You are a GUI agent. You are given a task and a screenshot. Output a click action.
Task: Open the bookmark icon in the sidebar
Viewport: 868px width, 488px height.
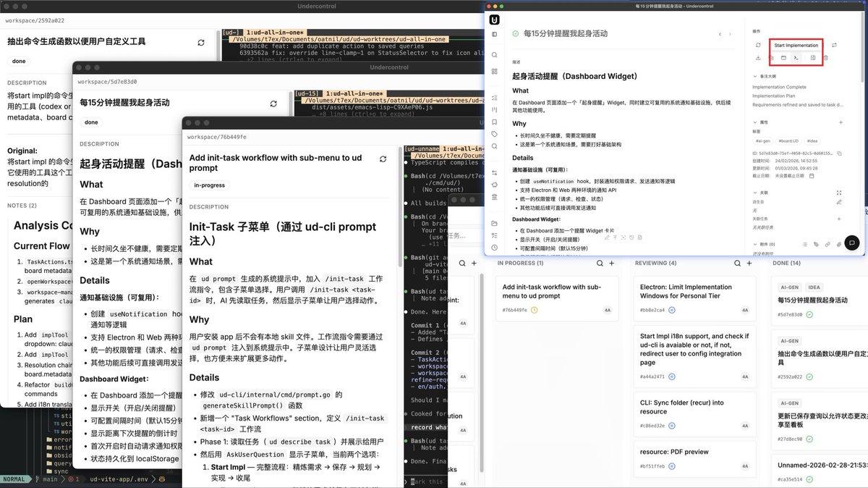click(495, 122)
